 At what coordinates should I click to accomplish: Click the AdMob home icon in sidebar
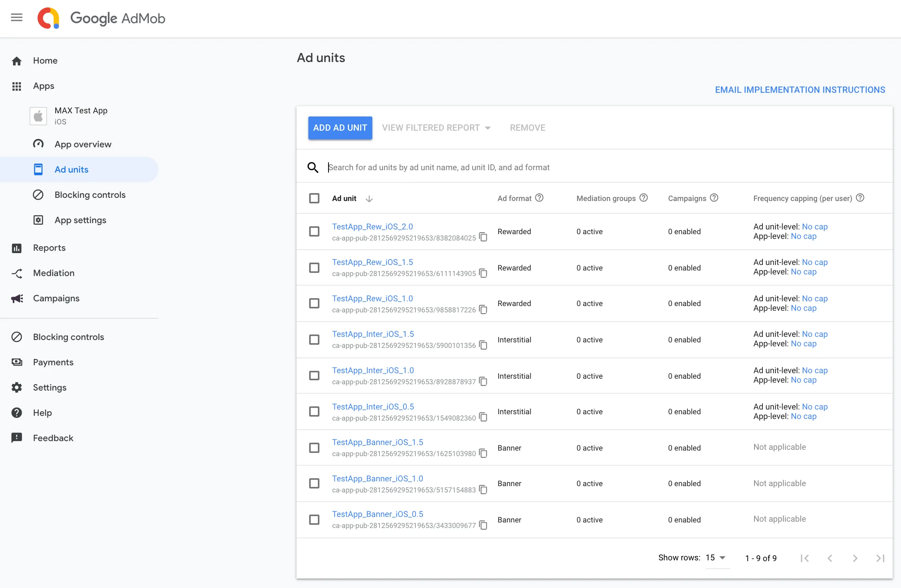click(x=17, y=60)
